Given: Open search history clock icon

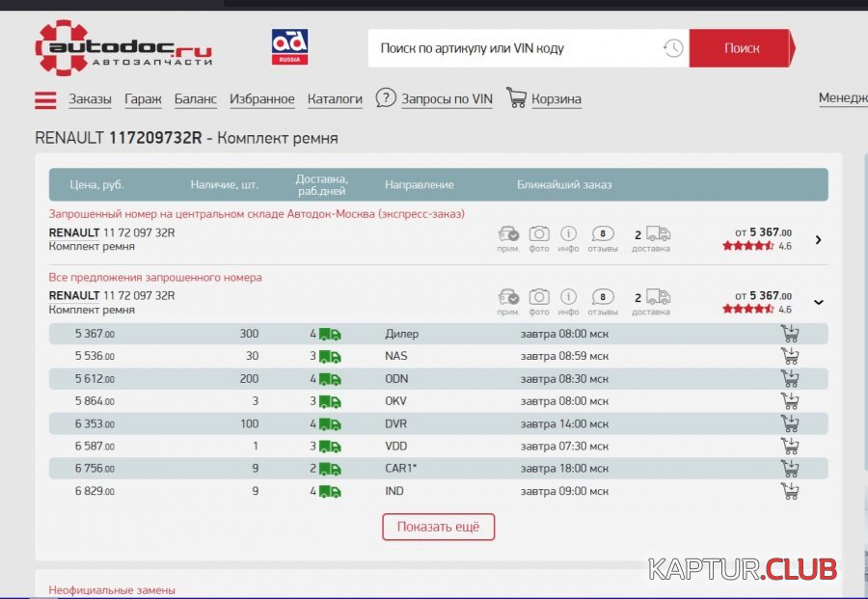Looking at the screenshot, I should 673,48.
